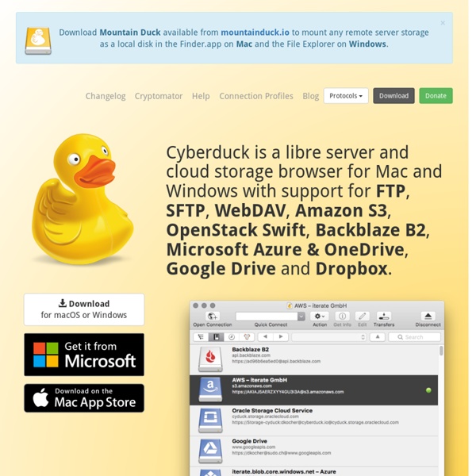476x476 pixels.
Task: Expand the Quick Connect dropdown arrow
Action: coord(301,317)
